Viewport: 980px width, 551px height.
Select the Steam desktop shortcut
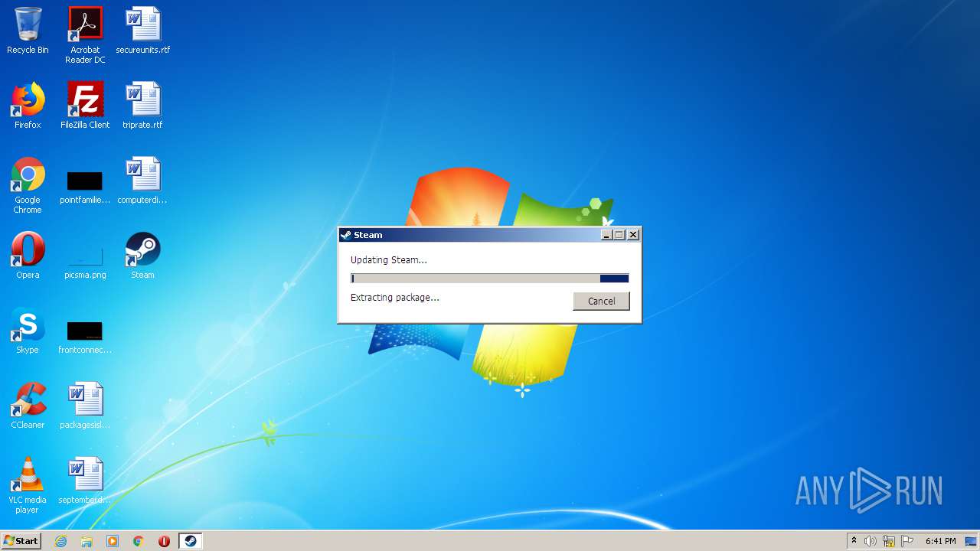[x=143, y=256]
